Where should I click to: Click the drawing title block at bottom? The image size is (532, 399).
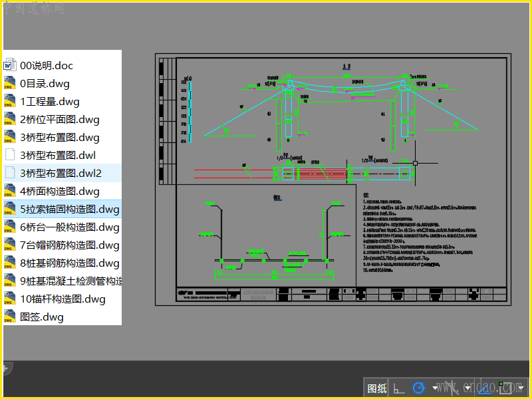coord(341,294)
